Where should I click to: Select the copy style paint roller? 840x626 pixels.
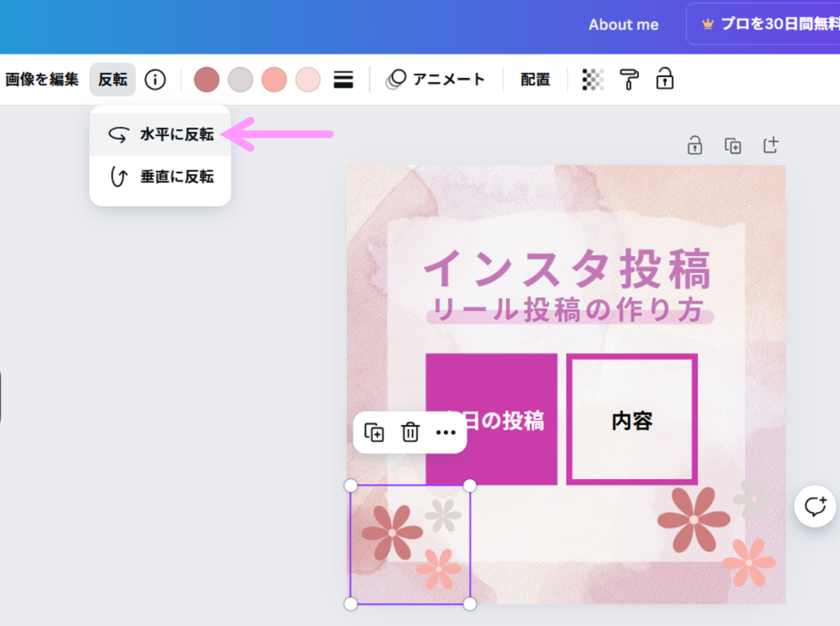[x=629, y=80]
